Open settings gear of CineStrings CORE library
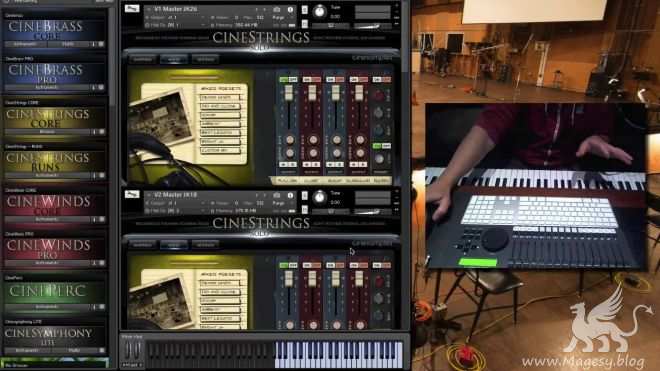This screenshot has width=660, height=371. tap(101, 132)
